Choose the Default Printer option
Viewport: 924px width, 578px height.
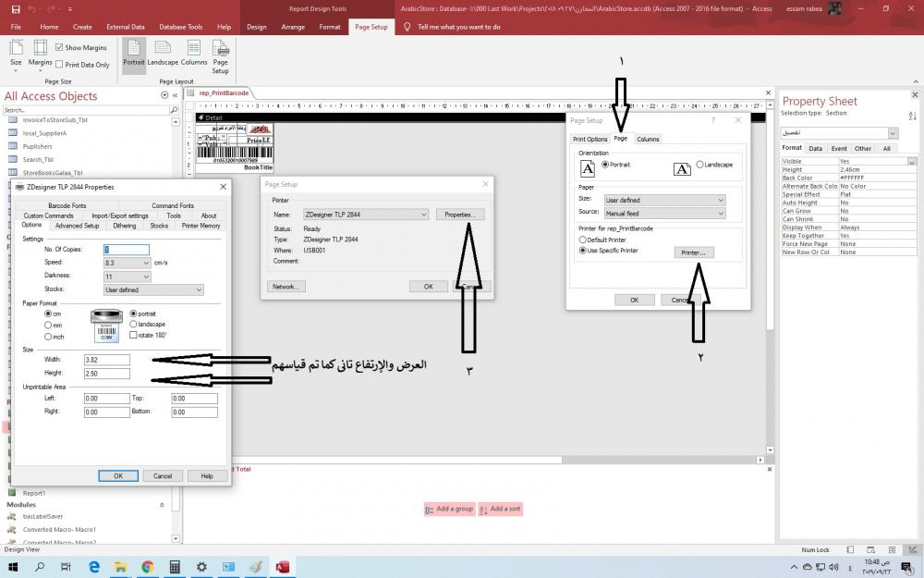click(x=583, y=240)
